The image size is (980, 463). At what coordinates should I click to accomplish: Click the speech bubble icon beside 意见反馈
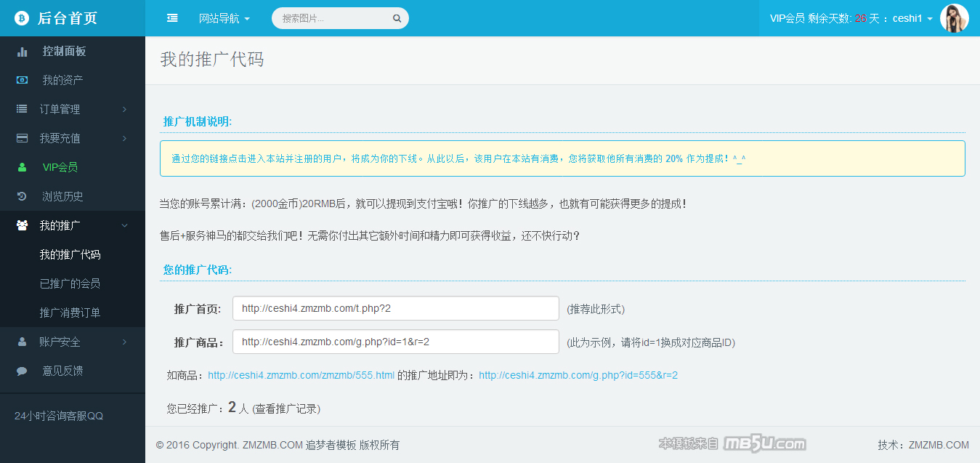click(23, 371)
